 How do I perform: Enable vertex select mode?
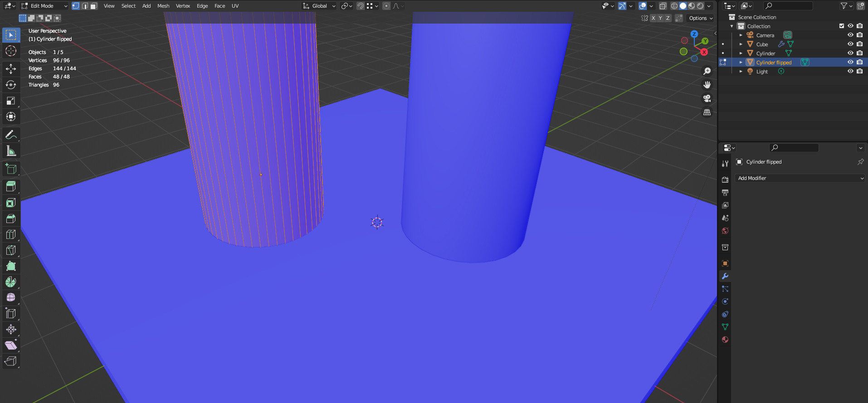pos(76,6)
